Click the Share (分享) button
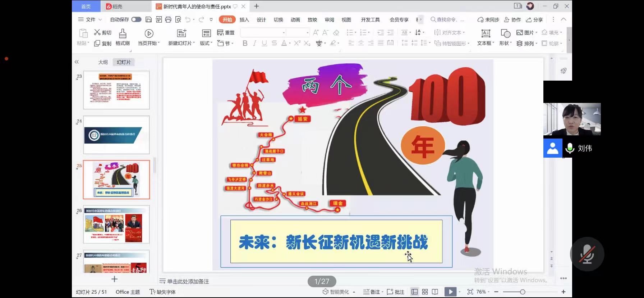This screenshot has height=298, width=644. coord(534,19)
